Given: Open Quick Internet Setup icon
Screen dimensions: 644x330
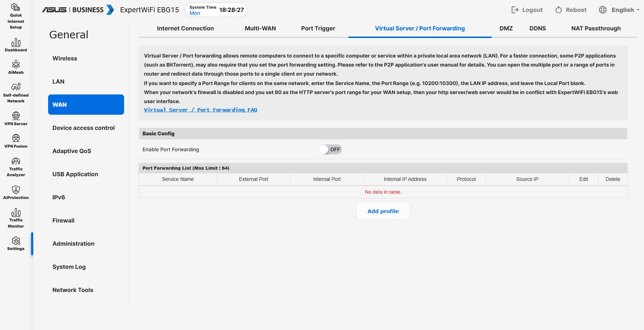Looking at the screenshot, I should tap(16, 7).
